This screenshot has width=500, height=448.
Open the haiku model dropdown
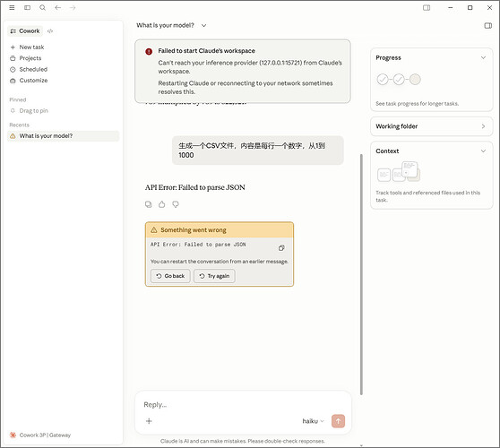click(313, 421)
